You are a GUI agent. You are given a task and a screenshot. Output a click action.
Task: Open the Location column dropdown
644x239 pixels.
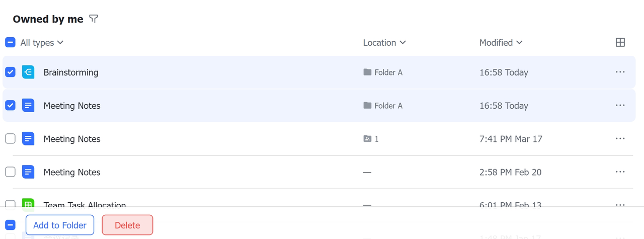click(x=384, y=43)
